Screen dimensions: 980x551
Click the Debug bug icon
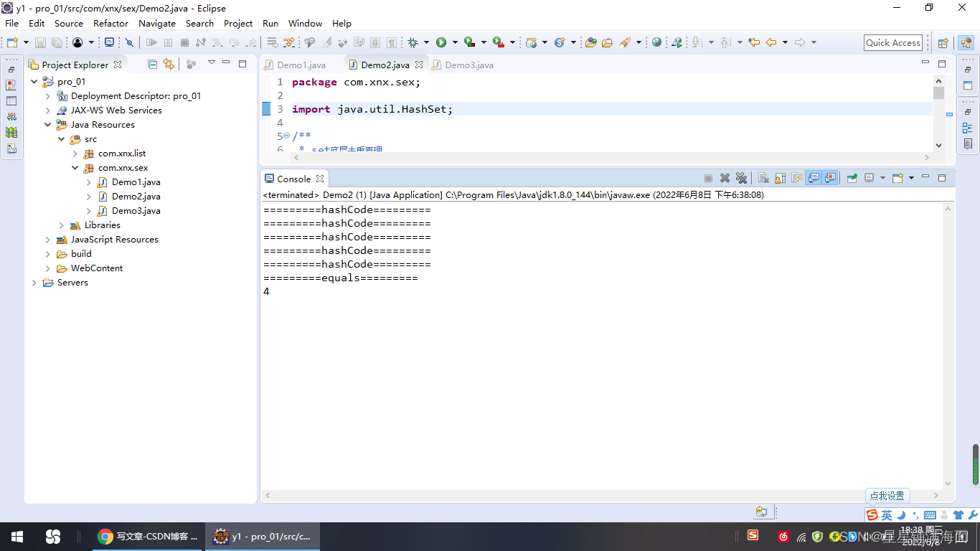coord(413,42)
